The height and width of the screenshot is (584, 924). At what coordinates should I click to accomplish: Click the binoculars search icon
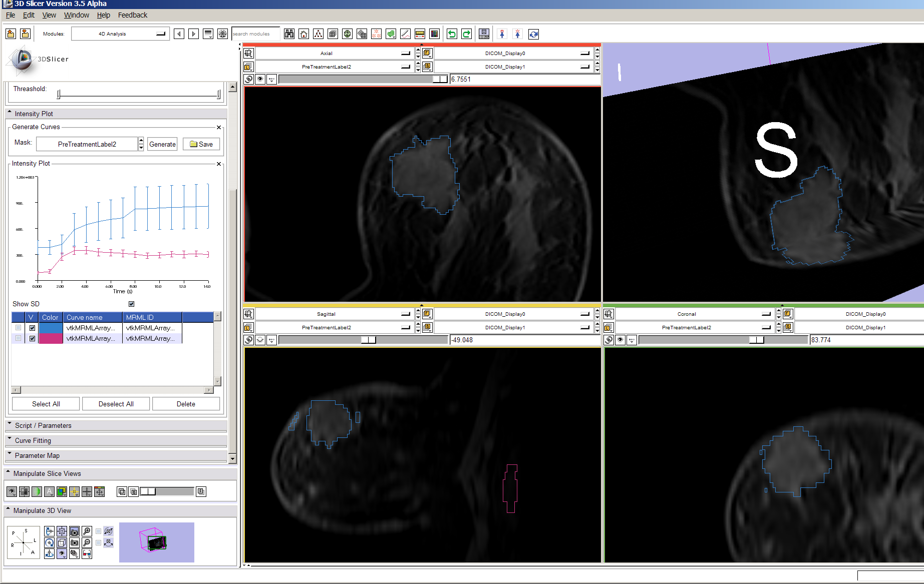click(289, 34)
